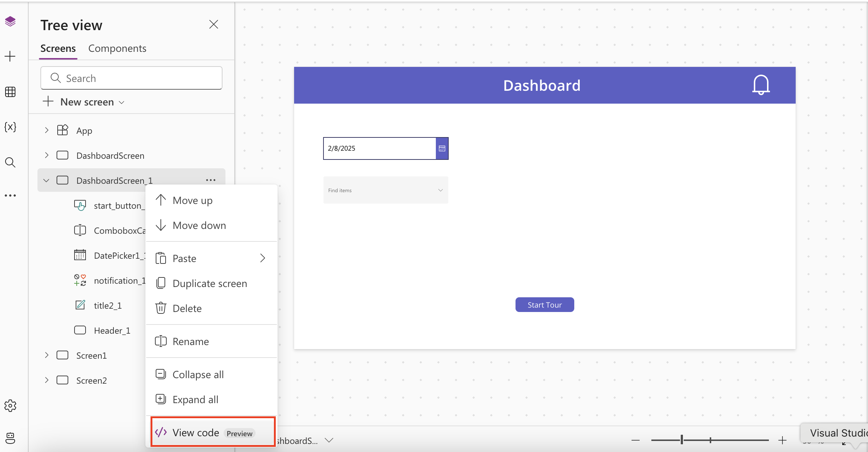Choose Delete from context menu
The width and height of the screenshot is (868, 452).
tap(211, 308)
